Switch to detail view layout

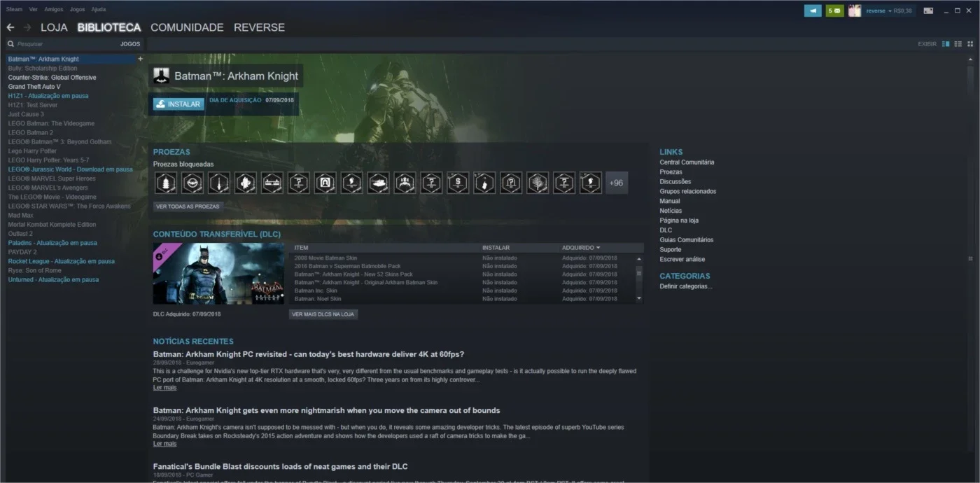click(946, 44)
